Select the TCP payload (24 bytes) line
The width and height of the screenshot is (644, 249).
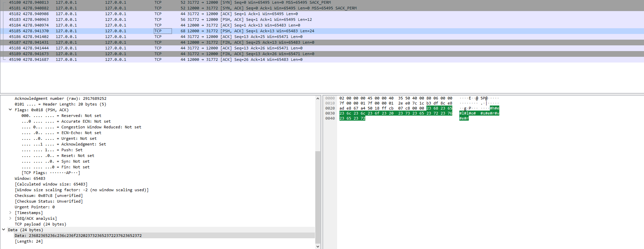point(40,224)
